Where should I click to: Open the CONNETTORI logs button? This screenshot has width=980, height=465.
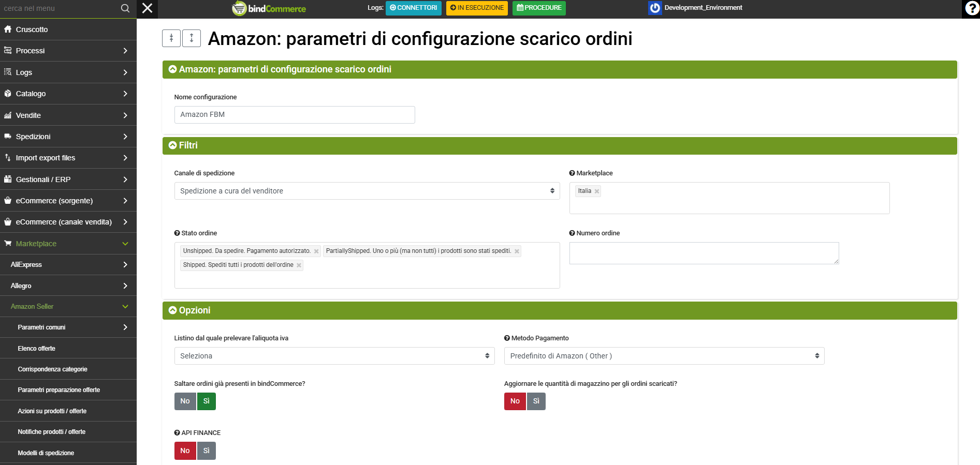click(413, 8)
